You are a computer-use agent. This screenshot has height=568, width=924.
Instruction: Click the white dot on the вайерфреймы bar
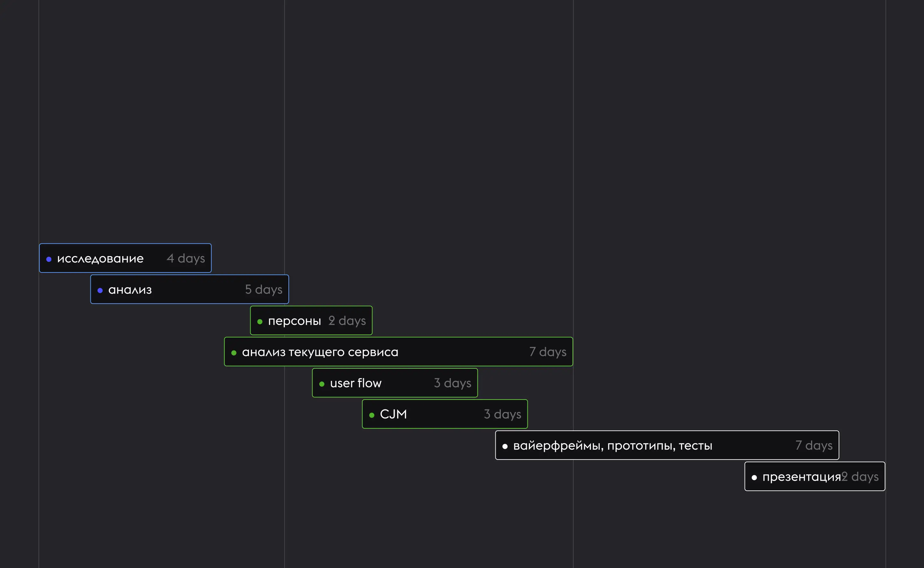(x=505, y=446)
